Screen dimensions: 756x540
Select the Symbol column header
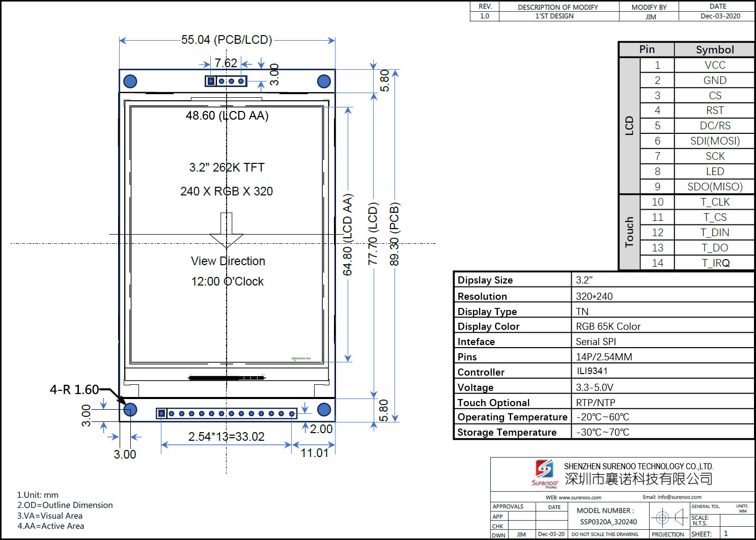click(x=714, y=50)
